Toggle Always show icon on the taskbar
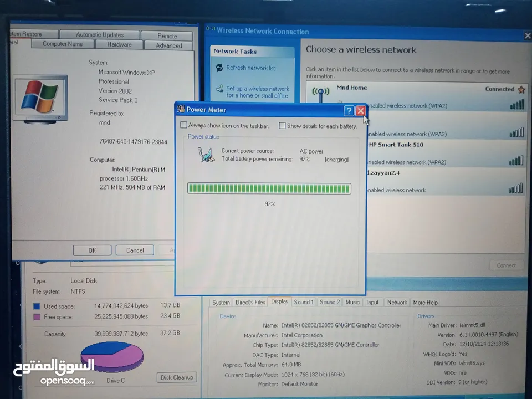This screenshot has width=532, height=399. tap(183, 125)
